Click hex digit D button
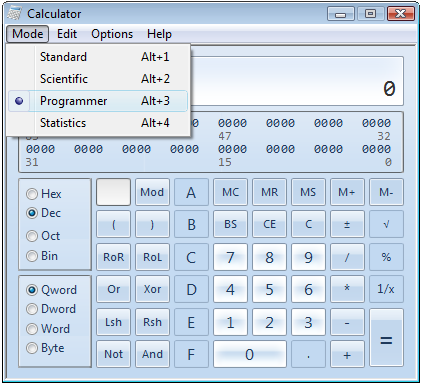 pos(191,289)
